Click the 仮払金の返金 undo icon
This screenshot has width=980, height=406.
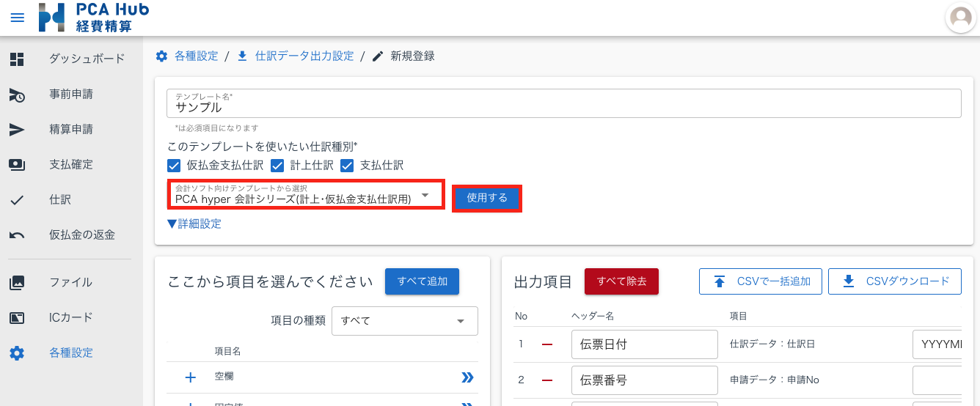(17, 235)
